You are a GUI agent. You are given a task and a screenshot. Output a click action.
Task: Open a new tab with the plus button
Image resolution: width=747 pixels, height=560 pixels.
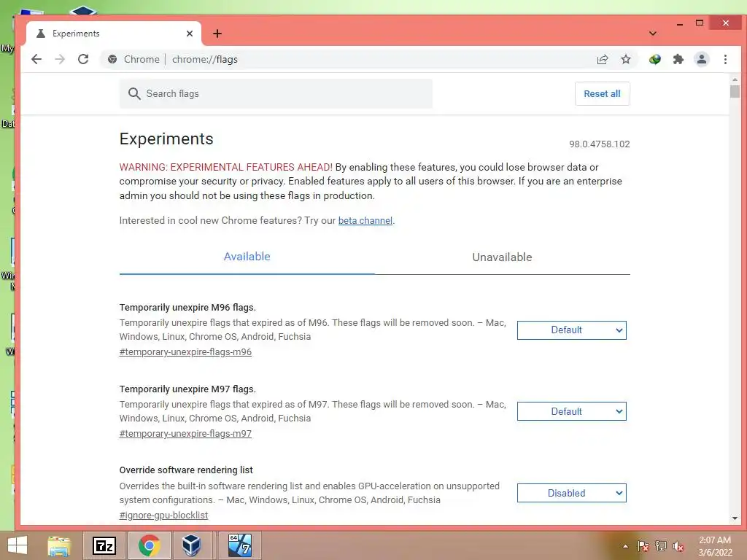[x=217, y=34]
